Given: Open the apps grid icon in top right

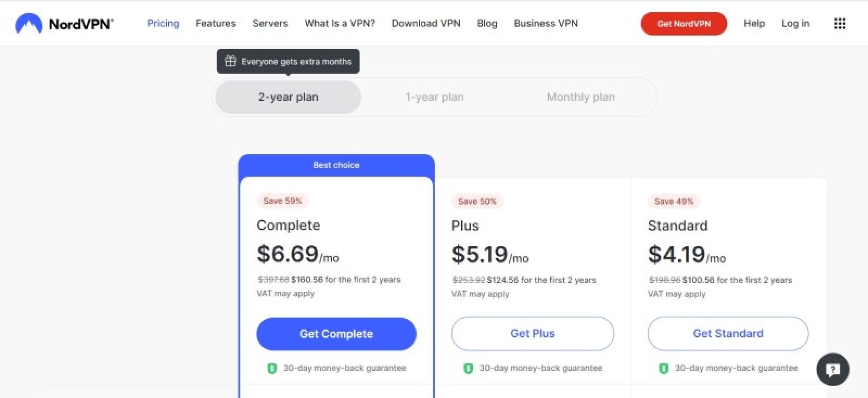Looking at the screenshot, I should pos(840,24).
